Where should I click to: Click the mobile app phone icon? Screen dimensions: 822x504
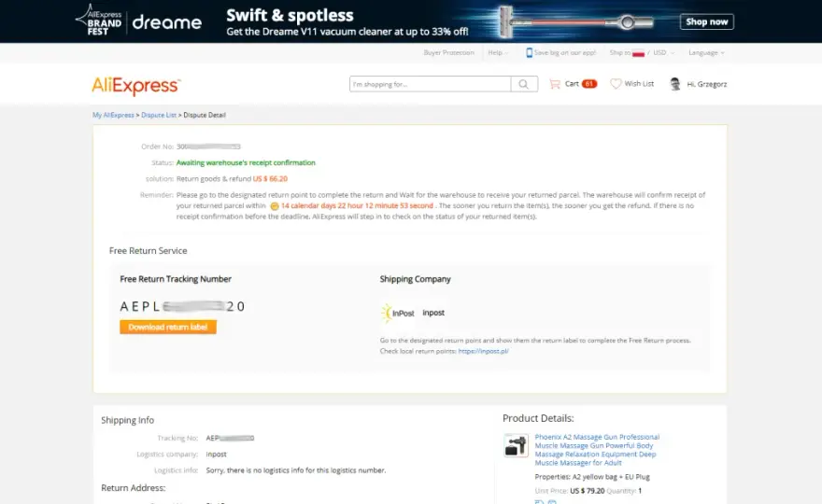point(529,52)
